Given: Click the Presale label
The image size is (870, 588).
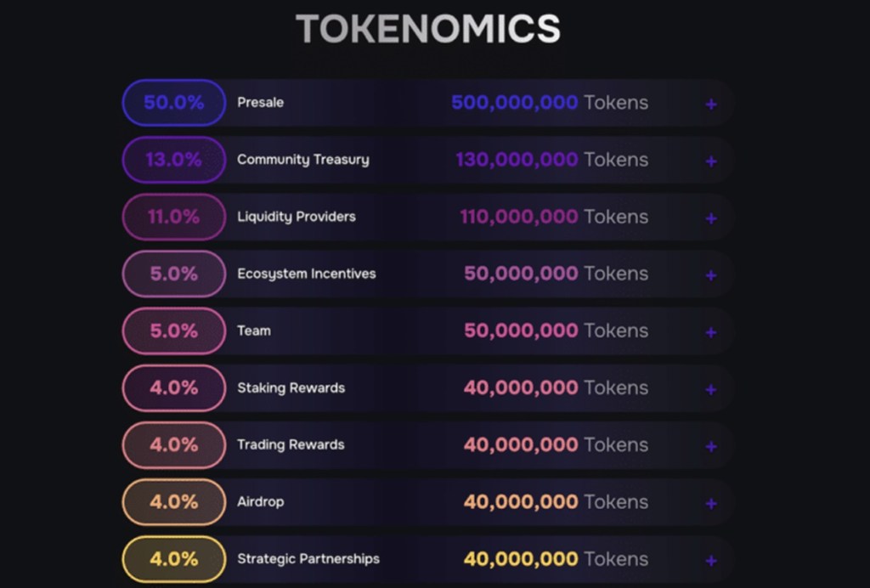Looking at the screenshot, I should coord(260,103).
